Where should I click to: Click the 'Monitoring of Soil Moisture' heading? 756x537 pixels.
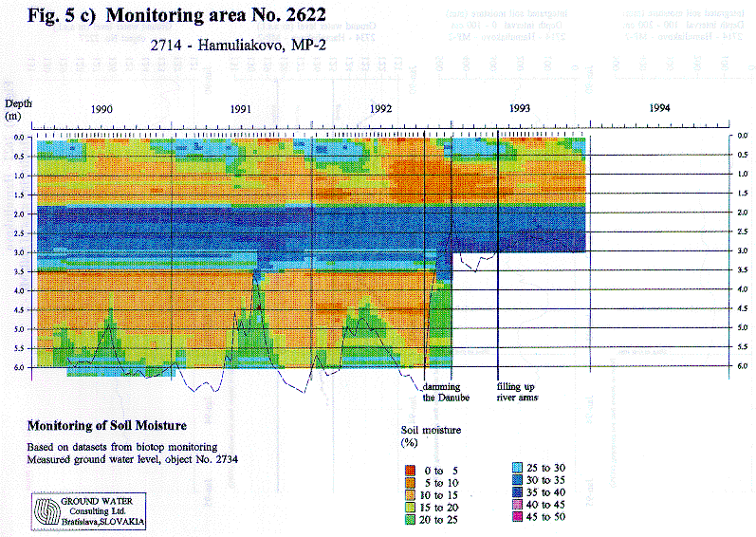point(107,426)
